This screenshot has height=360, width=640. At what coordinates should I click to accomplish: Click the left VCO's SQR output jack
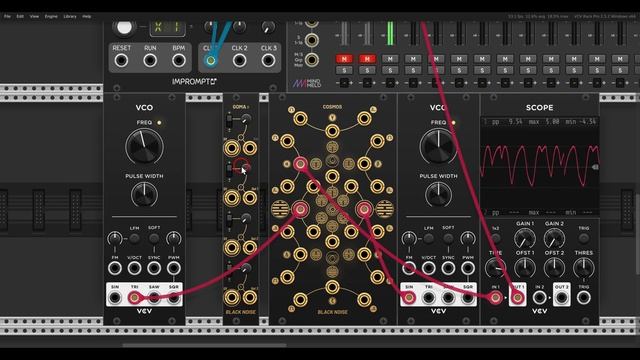click(173, 298)
